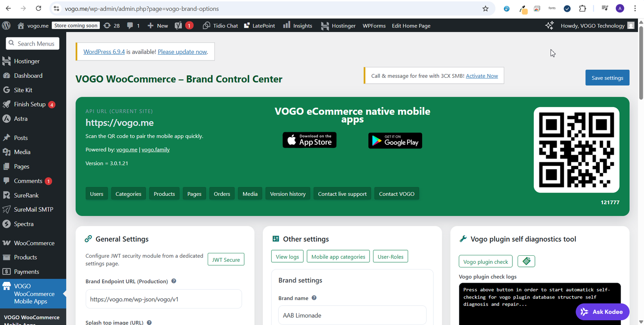
Task: Click Activate Now link for 3CX
Action: pos(482,76)
